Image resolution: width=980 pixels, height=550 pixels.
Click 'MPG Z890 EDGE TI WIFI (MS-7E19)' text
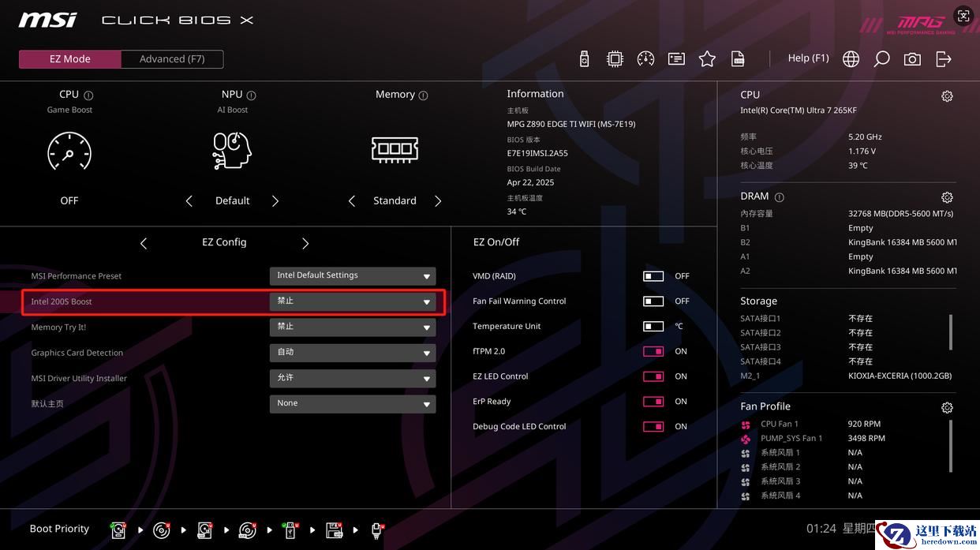[x=570, y=125]
